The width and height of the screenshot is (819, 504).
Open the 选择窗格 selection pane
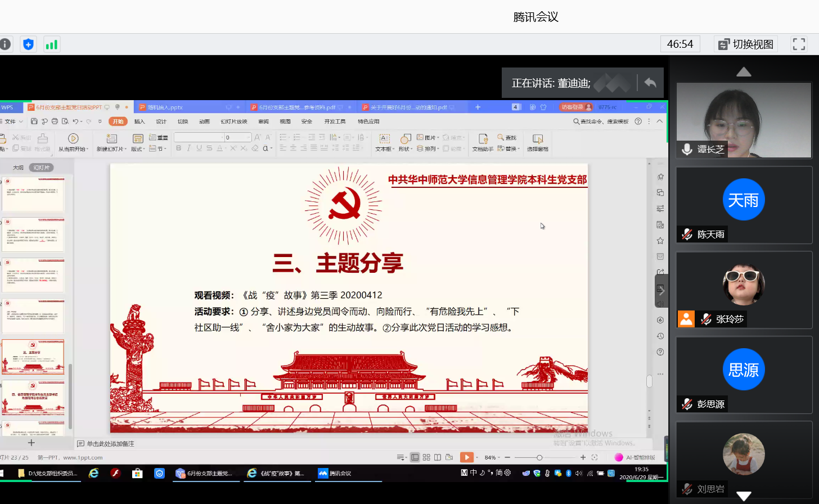click(x=537, y=143)
